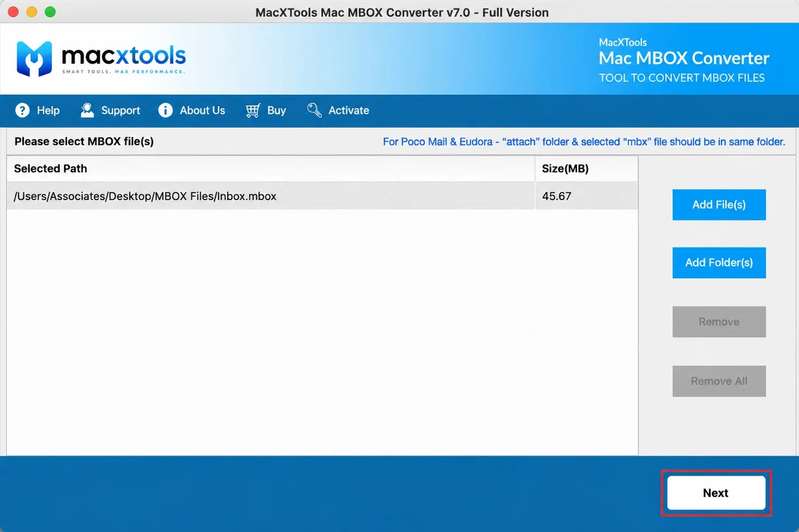Screen dimensions: 799x532
Task: Click the Please select MBOX file(s) label
Action: pyautogui.click(x=84, y=142)
